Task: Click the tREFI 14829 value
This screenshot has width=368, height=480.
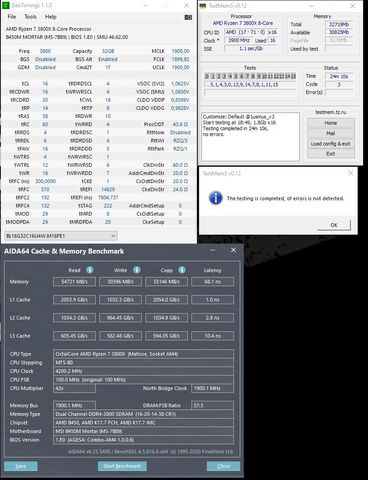Action: (x=108, y=189)
